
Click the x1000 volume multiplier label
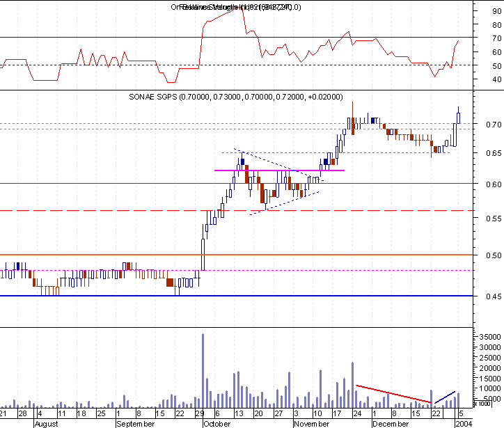point(482,404)
